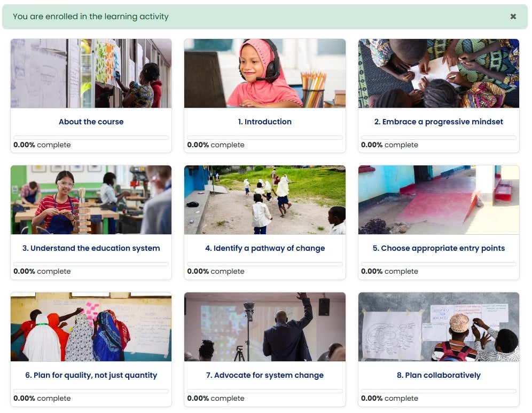Select the children drawing together thumbnail
Screen dimensions: 532x413
[439, 73]
